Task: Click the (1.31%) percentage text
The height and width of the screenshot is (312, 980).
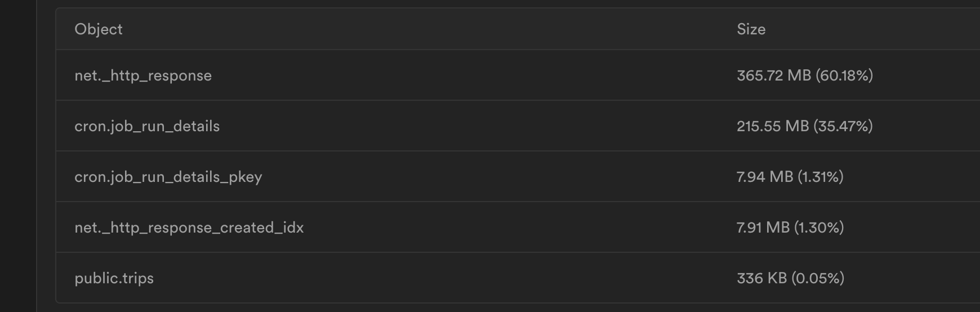Action: (821, 177)
